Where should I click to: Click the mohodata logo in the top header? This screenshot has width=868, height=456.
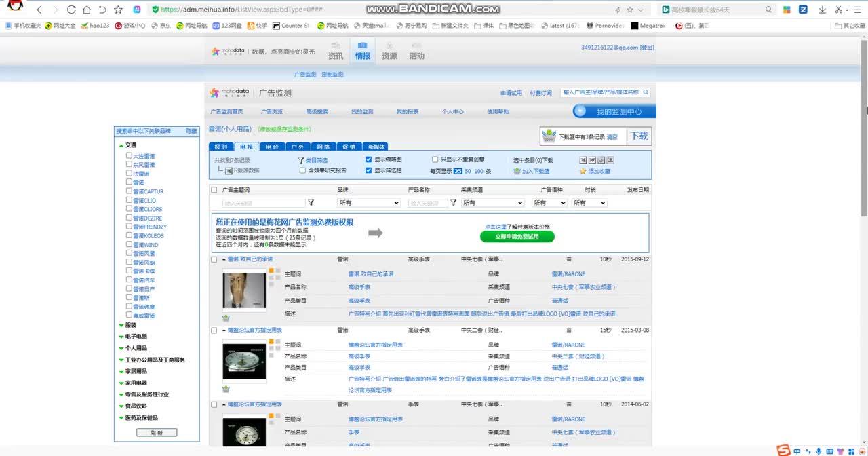(229, 52)
